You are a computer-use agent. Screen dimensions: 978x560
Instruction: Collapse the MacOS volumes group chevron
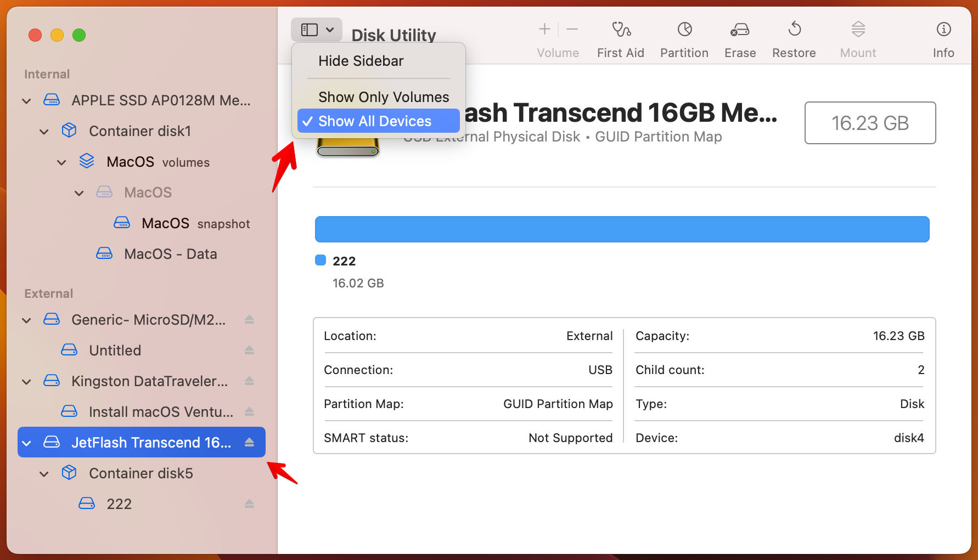(61, 162)
